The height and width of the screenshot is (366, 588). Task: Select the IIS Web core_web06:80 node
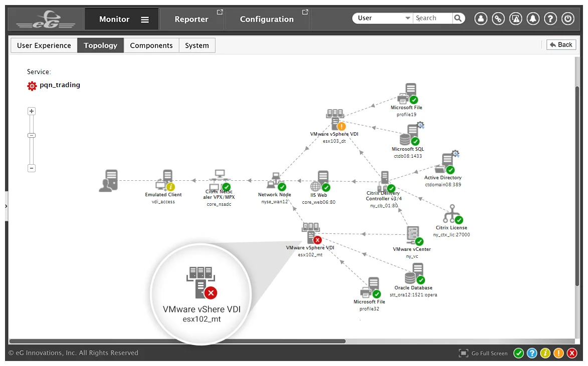(x=320, y=181)
